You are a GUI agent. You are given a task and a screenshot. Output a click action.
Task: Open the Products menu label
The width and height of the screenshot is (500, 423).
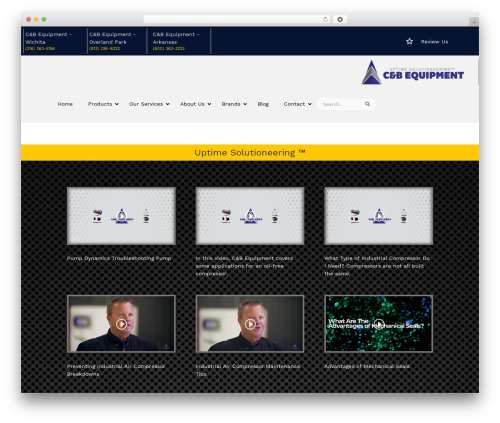100,104
